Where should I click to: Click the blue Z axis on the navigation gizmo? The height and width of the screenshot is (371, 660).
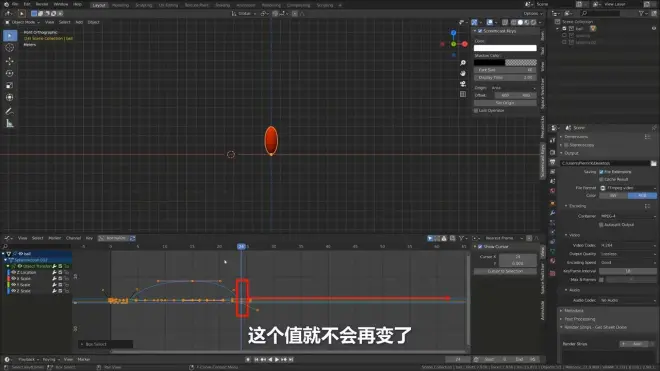pos(453,33)
